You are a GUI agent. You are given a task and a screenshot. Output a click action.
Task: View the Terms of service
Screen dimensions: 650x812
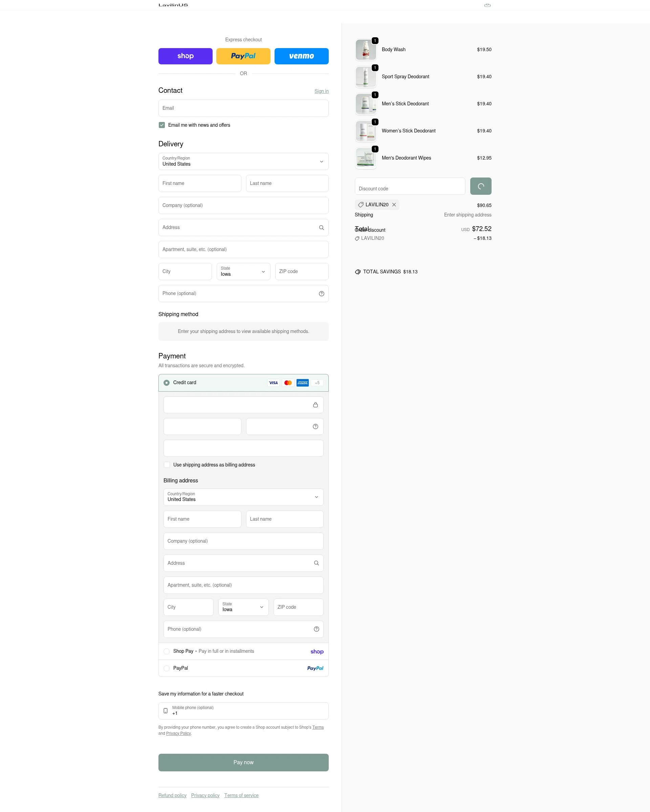[x=241, y=795]
